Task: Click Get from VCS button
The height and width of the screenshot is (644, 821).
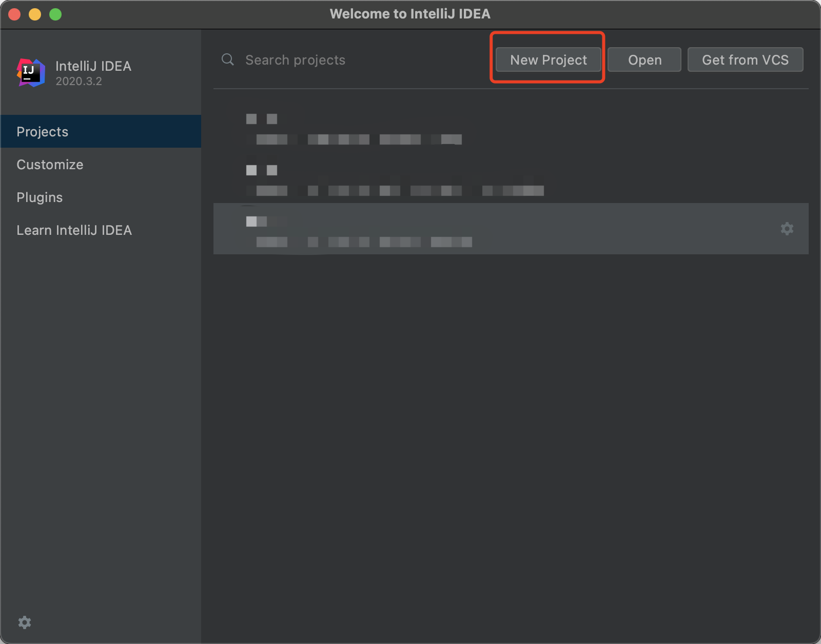Action: click(x=745, y=59)
